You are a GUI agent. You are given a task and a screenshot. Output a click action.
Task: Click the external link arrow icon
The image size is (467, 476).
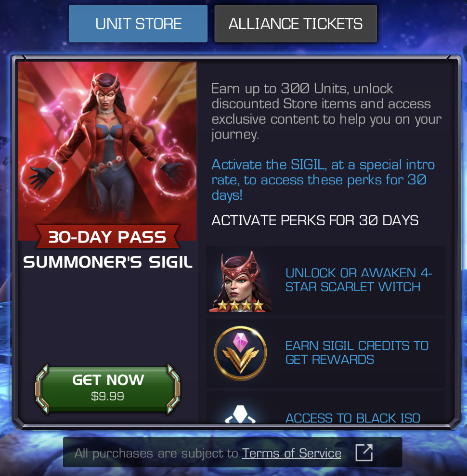tap(364, 452)
